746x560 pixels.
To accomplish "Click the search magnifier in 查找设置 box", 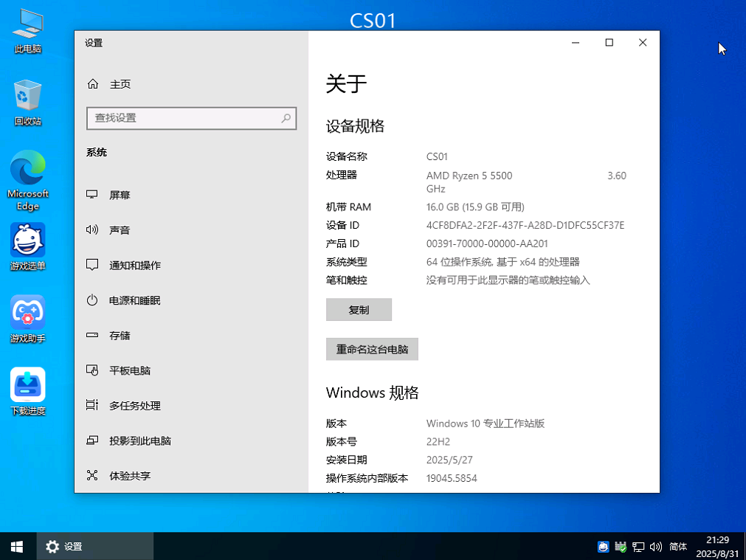I will pos(286,118).
